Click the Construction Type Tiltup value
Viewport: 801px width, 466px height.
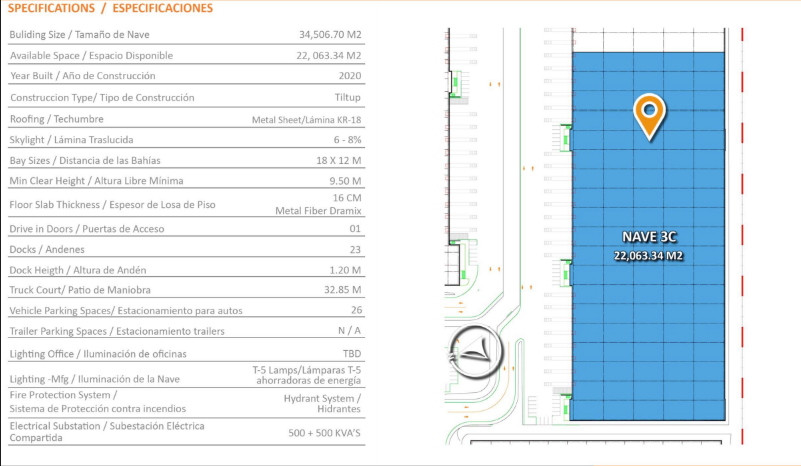(347, 97)
